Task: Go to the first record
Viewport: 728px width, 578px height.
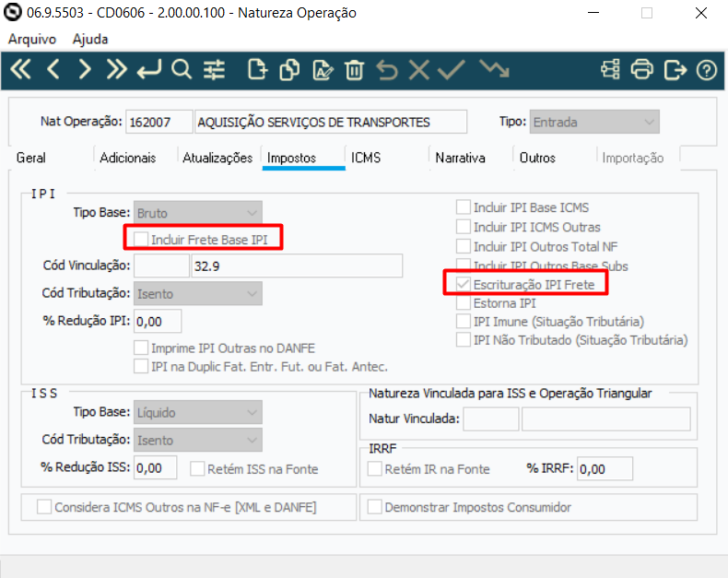Action: point(20,70)
